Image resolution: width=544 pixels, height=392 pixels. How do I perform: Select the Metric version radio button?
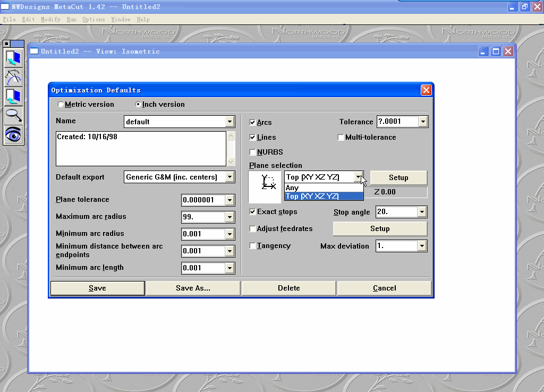tap(61, 105)
